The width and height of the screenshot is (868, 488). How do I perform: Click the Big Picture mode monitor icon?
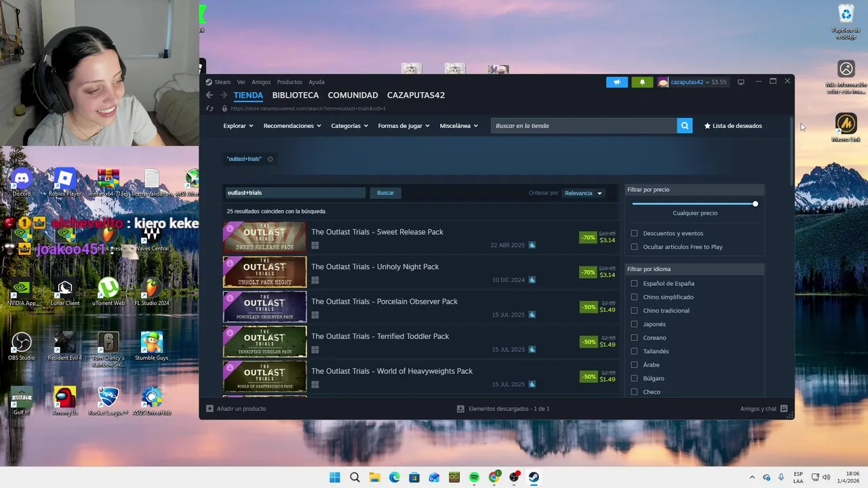pyautogui.click(x=741, y=82)
